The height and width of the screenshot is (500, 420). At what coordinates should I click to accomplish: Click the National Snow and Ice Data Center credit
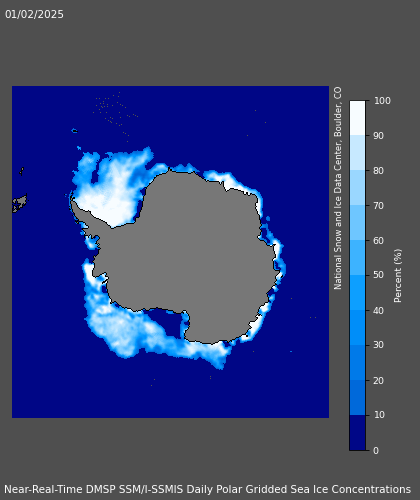pyautogui.click(x=338, y=188)
